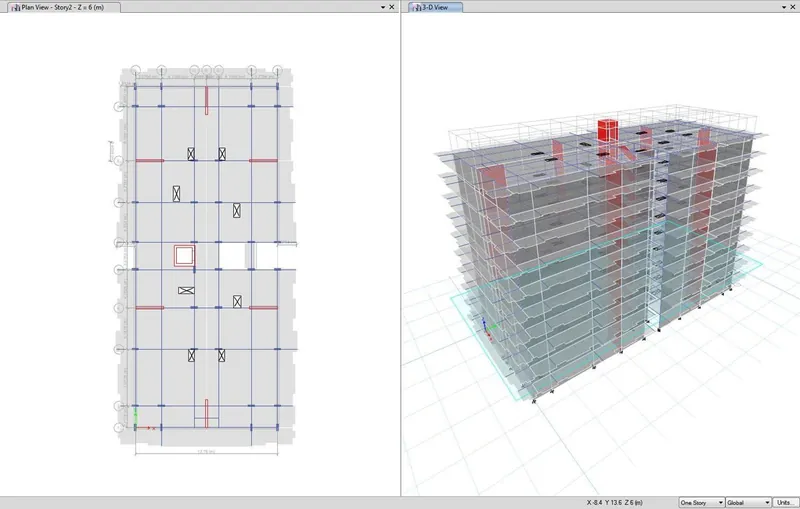Click the X Y Z coordinate readout
800x509 pixels.
[614, 502]
